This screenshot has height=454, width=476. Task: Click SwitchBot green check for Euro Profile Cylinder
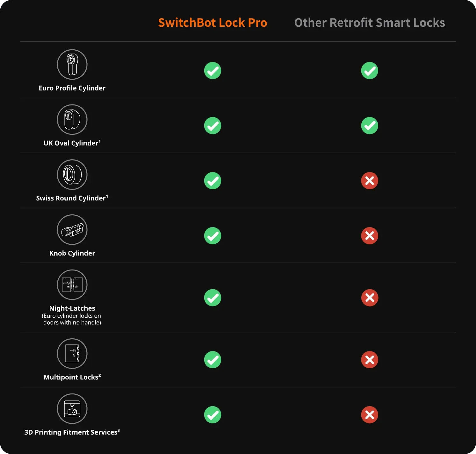213,70
